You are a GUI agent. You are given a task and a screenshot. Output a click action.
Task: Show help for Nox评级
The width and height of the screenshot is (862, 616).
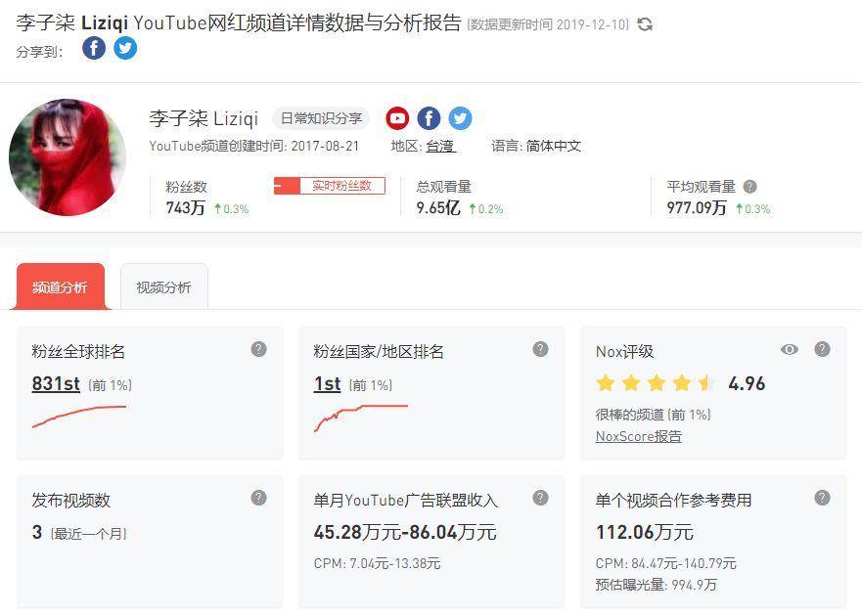[x=823, y=349]
